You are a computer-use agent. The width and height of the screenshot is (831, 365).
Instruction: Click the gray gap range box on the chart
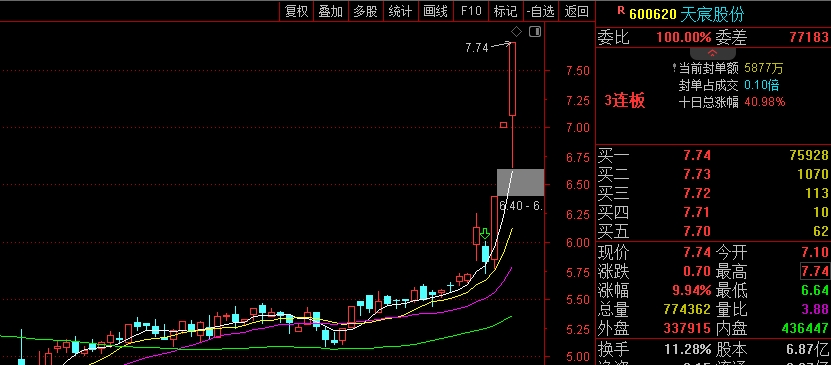[520, 182]
